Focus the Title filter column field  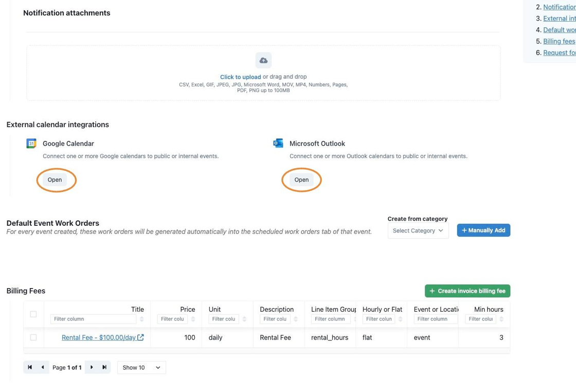(93, 319)
